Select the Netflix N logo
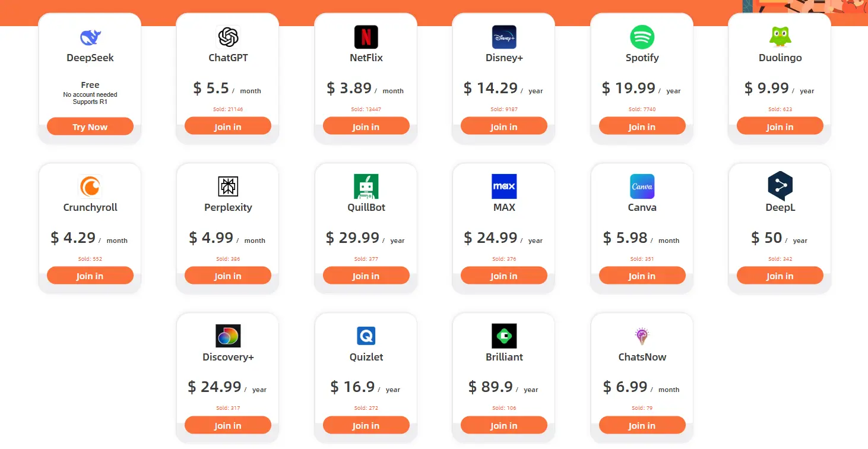Image resolution: width=868 pixels, height=449 pixels. point(366,37)
